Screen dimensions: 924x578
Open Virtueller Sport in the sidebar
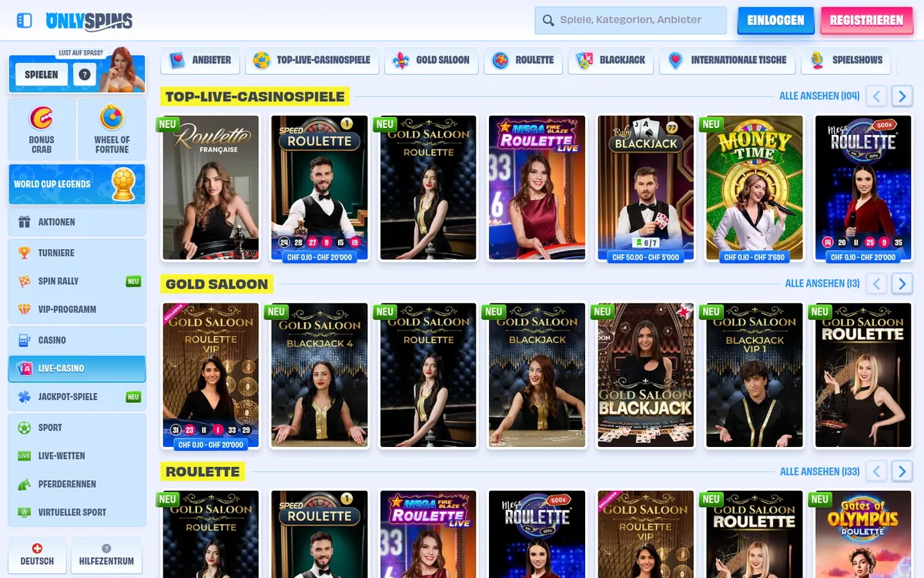point(77,512)
